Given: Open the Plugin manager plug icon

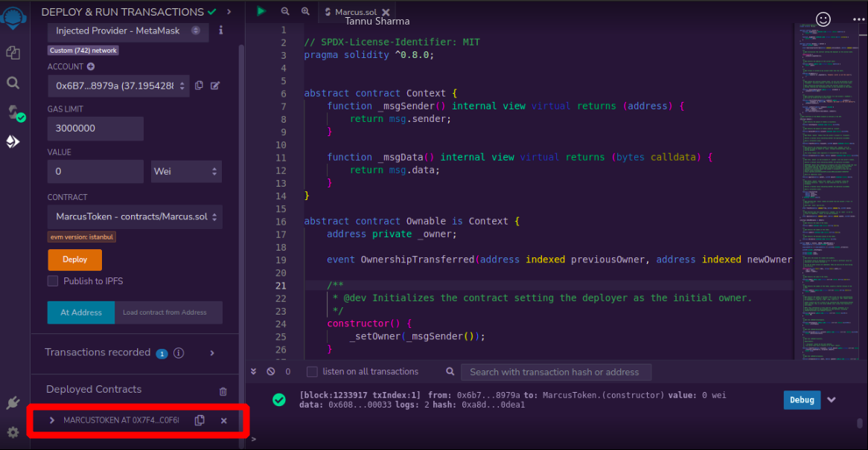Looking at the screenshot, I should (x=13, y=403).
